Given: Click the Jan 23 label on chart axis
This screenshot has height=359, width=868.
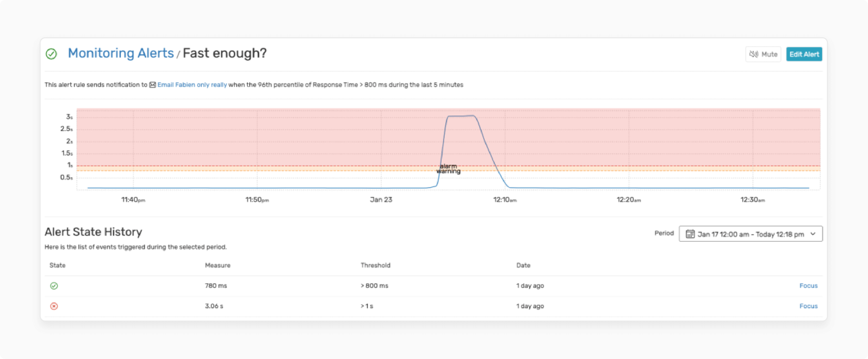Looking at the screenshot, I should click(381, 200).
